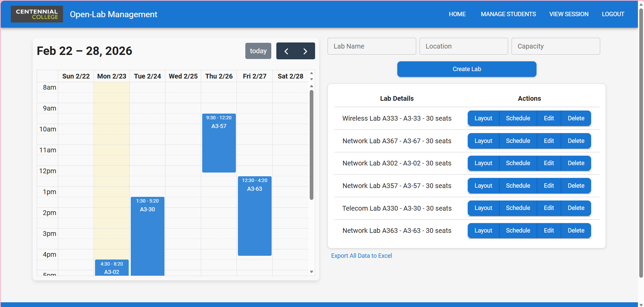This screenshot has width=644, height=307.
Task: Navigate to next week with right chevron
Action: click(x=305, y=51)
